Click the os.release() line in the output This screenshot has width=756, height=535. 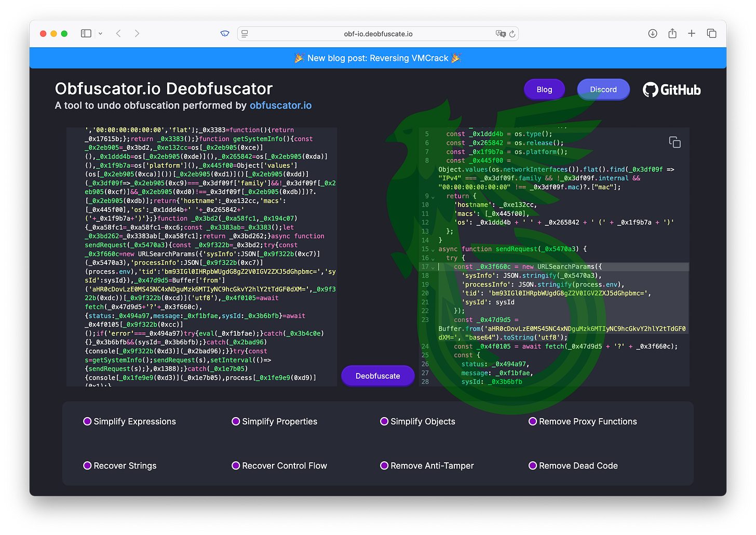point(563,143)
